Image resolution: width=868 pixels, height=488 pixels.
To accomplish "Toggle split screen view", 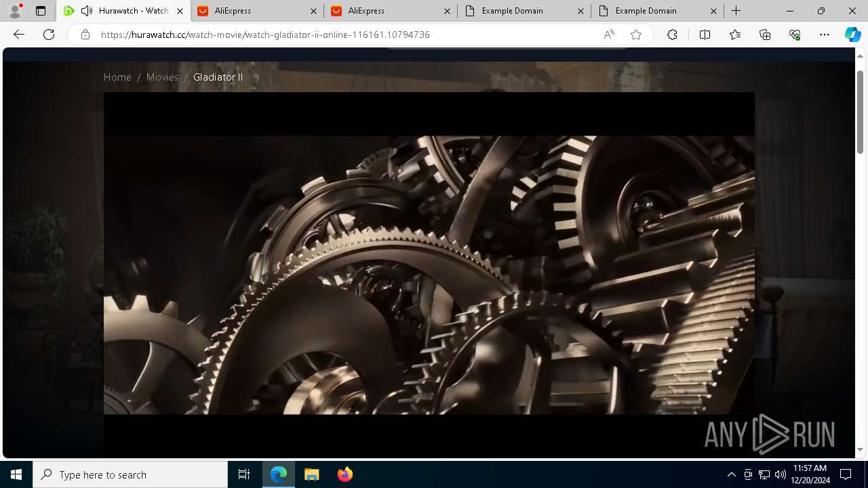I will [705, 35].
